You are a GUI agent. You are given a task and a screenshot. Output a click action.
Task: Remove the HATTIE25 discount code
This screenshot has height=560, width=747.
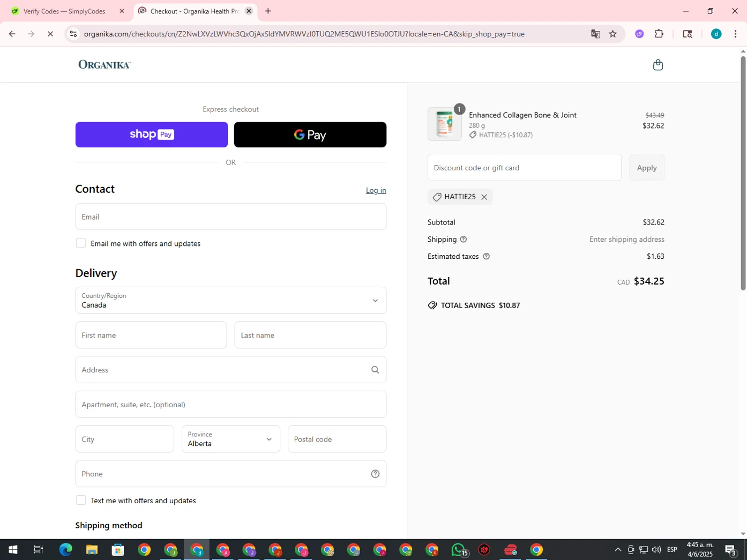484,197
